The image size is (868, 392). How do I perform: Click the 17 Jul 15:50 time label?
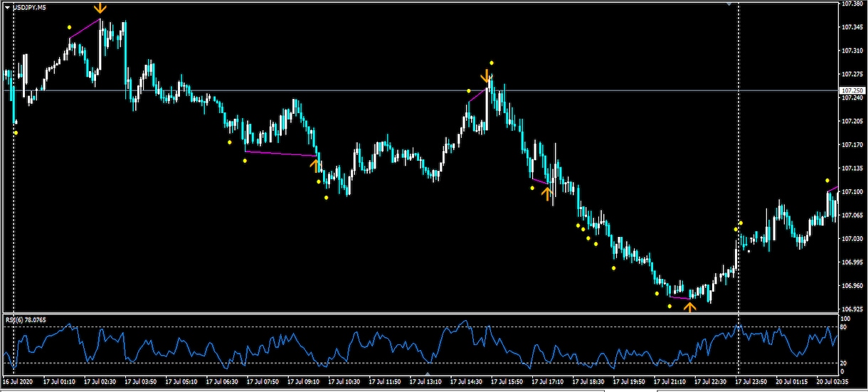[x=507, y=381]
